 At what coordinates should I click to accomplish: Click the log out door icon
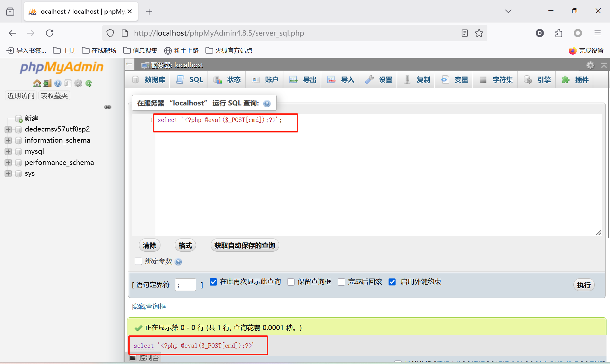coord(48,83)
